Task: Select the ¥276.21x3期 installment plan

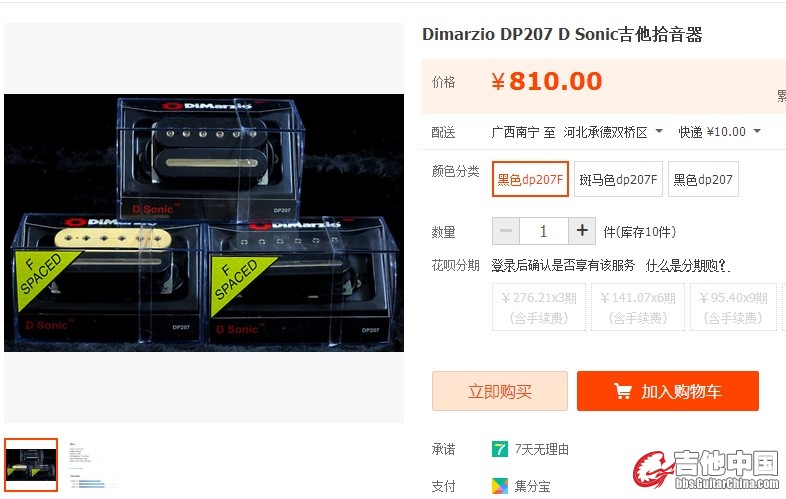Action: [539, 307]
